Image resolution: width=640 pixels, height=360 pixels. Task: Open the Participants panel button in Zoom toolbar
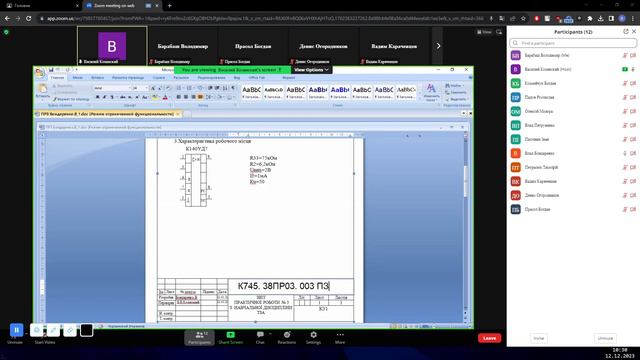click(x=199, y=338)
